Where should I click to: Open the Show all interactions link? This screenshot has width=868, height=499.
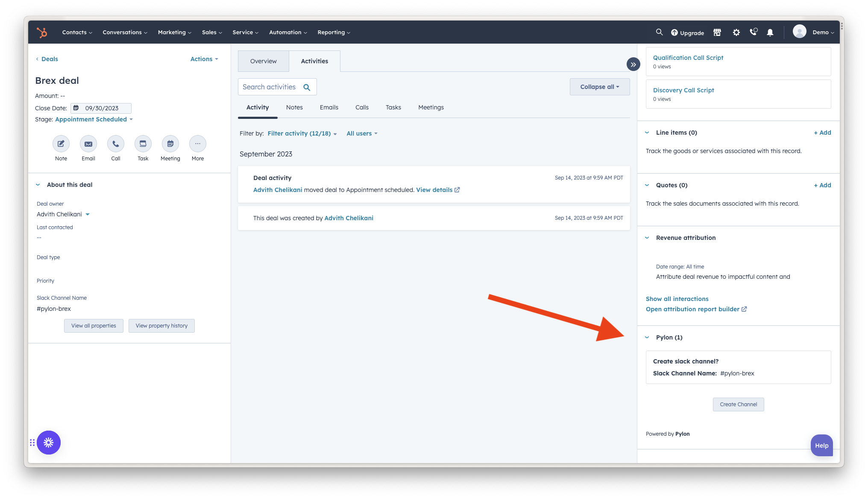(677, 299)
